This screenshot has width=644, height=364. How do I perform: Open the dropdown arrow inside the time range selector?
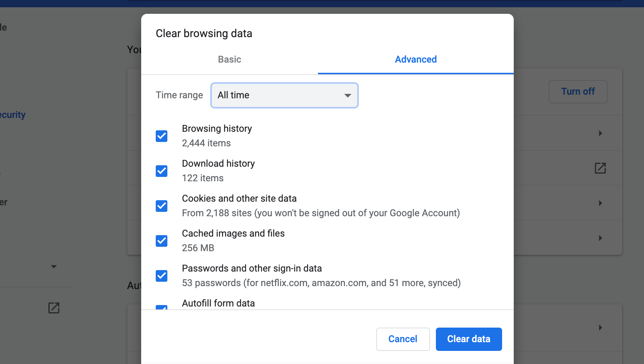pyautogui.click(x=348, y=95)
